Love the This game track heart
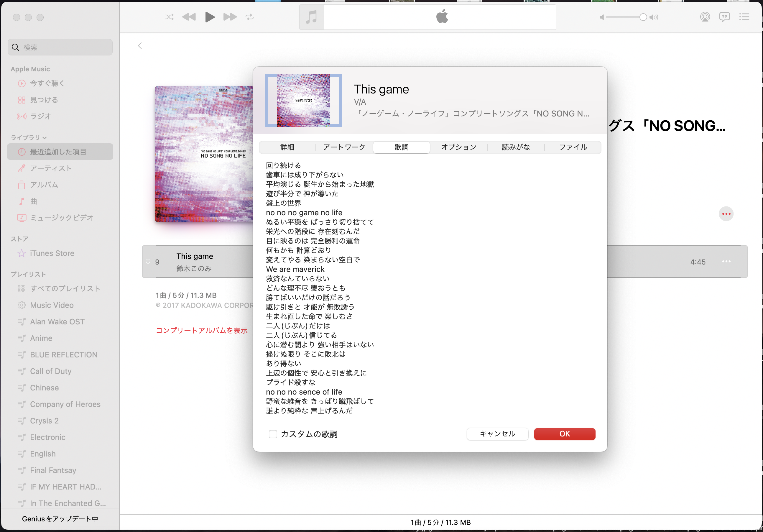 click(x=148, y=262)
